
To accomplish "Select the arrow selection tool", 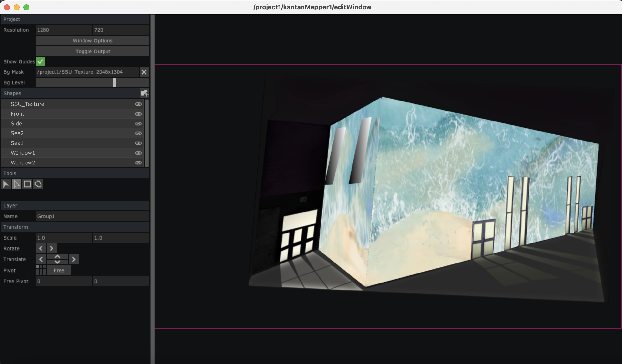I will coord(6,184).
